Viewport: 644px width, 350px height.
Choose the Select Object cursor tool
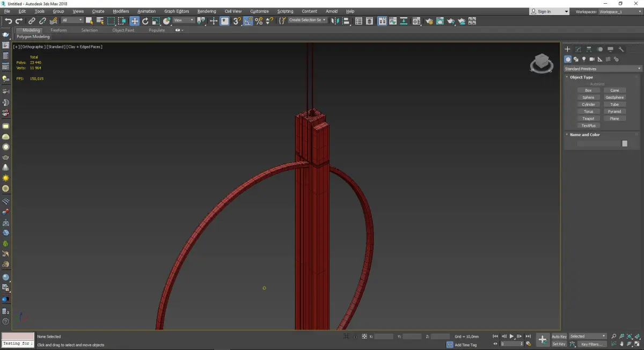pyautogui.click(x=89, y=21)
